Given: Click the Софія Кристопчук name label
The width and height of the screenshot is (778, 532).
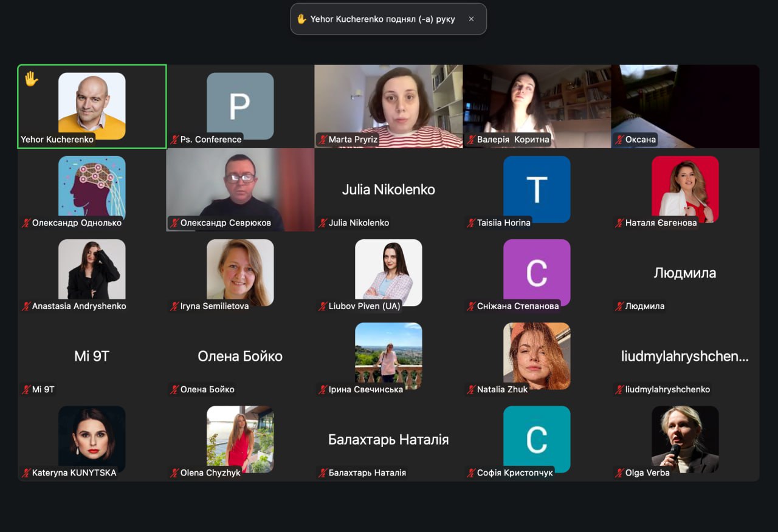Looking at the screenshot, I should [x=515, y=472].
